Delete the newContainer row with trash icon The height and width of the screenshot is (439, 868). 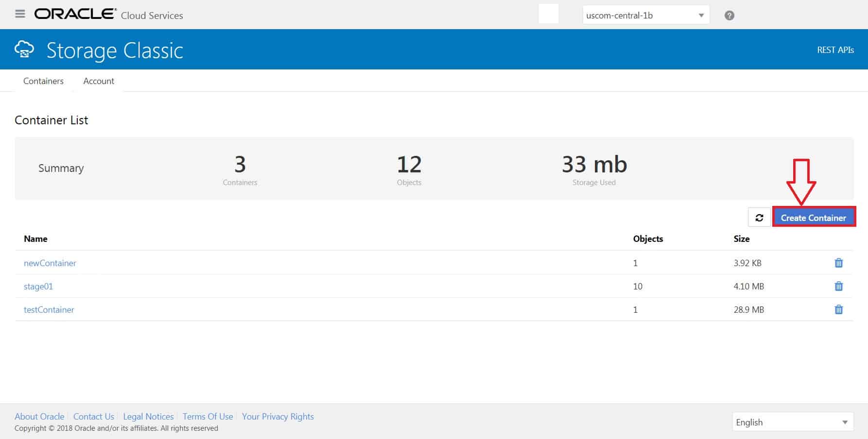tap(838, 263)
